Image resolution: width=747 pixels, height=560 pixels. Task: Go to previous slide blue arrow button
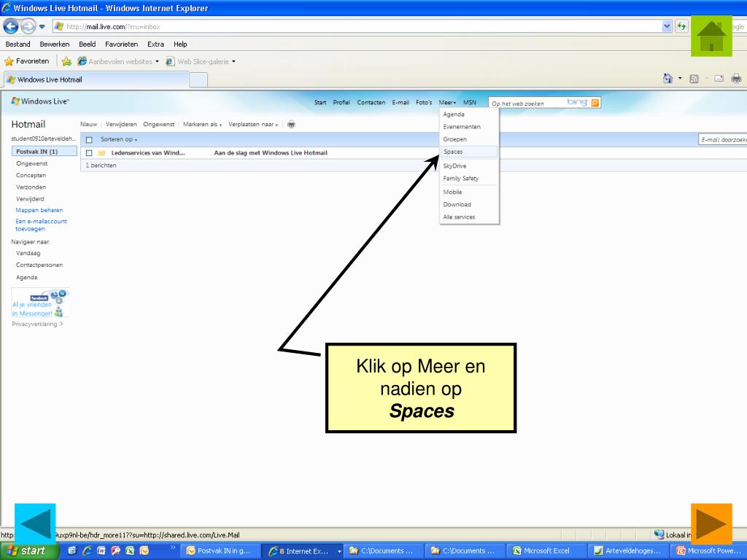coord(35,524)
